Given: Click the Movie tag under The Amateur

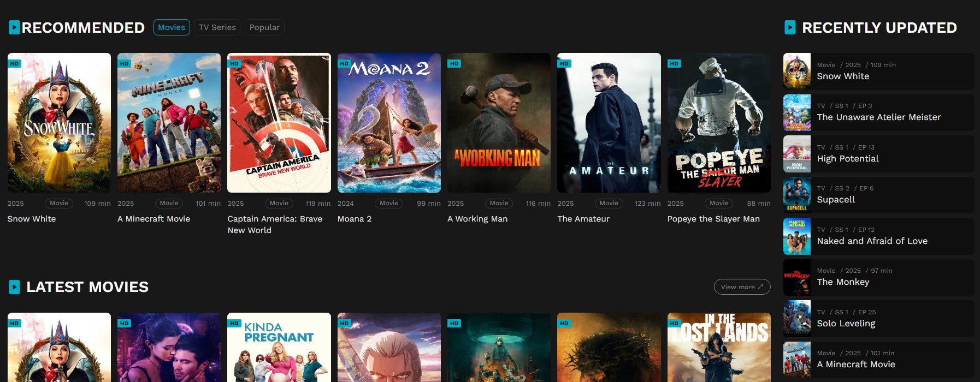Looking at the screenshot, I should pyautogui.click(x=609, y=203).
